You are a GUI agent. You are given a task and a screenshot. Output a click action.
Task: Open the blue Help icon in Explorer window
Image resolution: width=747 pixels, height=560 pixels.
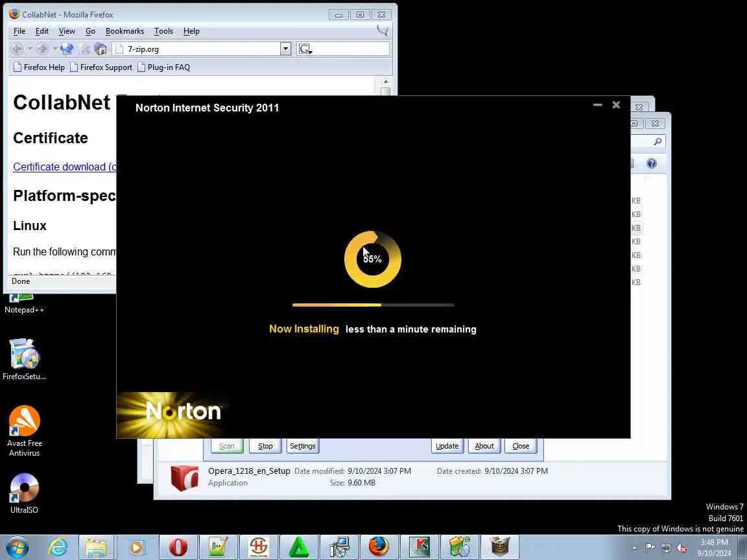[651, 163]
